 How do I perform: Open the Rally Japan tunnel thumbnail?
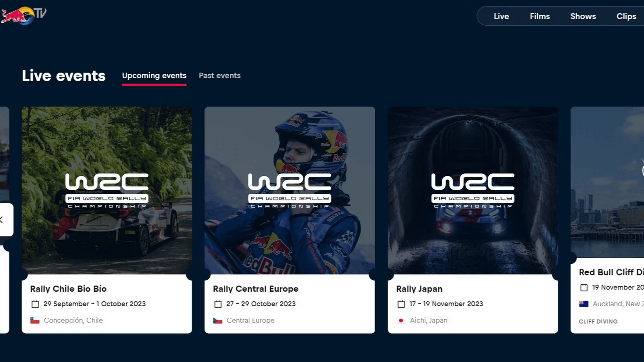[473, 190]
